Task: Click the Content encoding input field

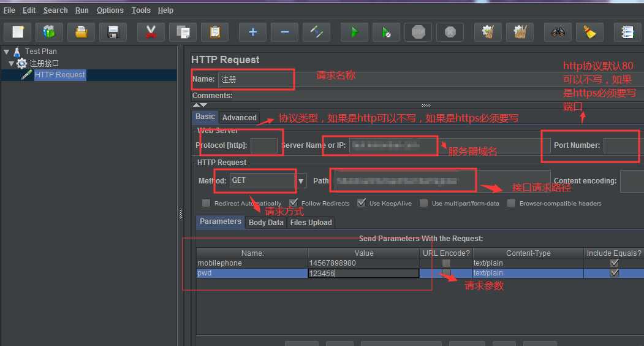Action: tap(632, 181)
